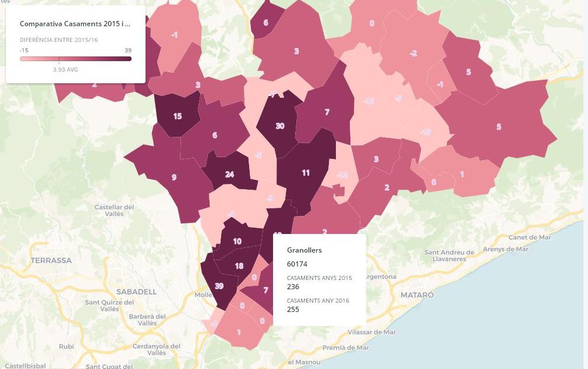
Task: Click the TERRASSA city label
Action: [51, 260]
